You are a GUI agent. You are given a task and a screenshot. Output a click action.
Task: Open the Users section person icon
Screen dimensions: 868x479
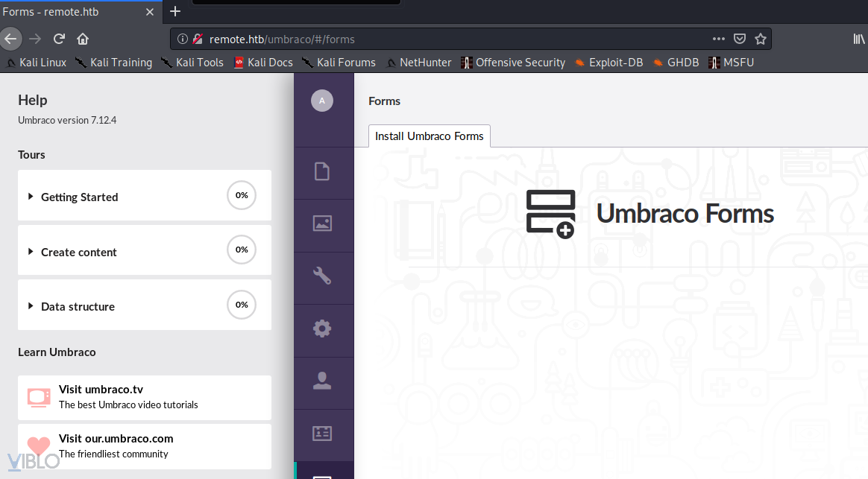tap(321, 381)
